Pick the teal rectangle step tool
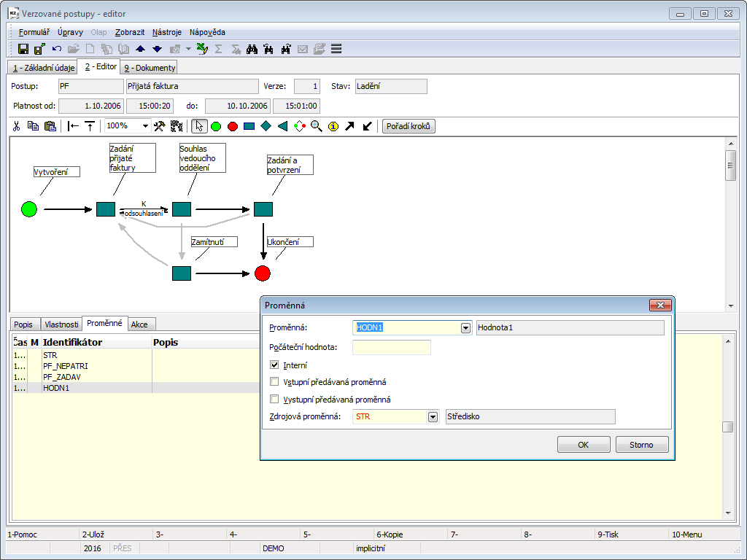This screenshot has width=747, height=560. point(249,126)
